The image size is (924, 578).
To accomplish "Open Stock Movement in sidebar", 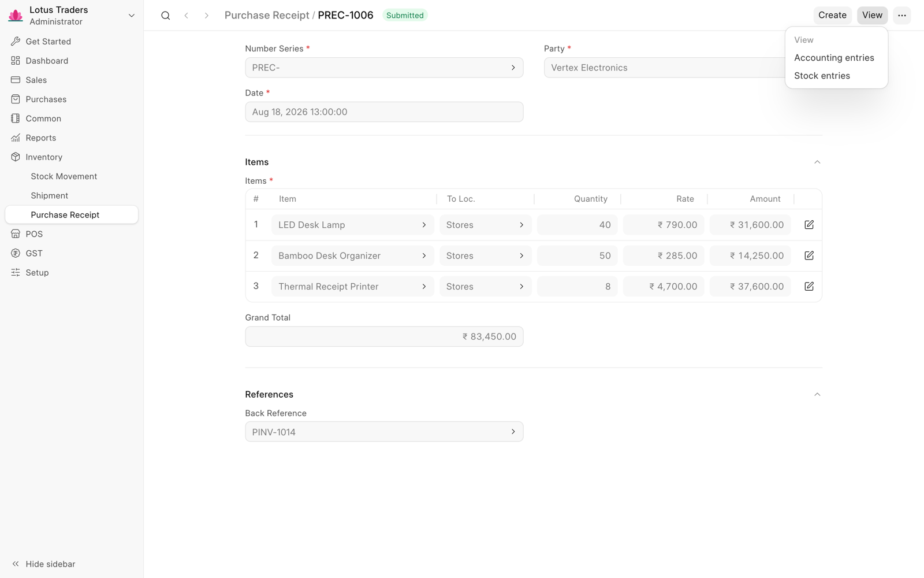I will pos(64,176).
